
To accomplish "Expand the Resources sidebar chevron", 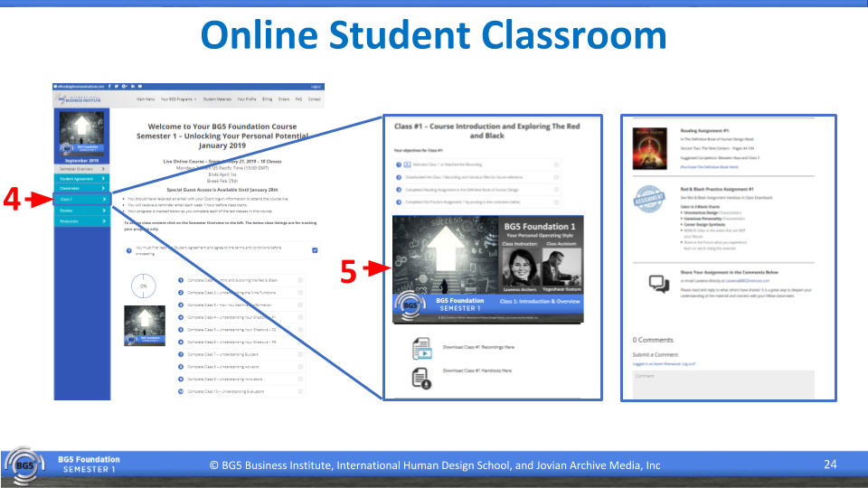I will (103, 221).
